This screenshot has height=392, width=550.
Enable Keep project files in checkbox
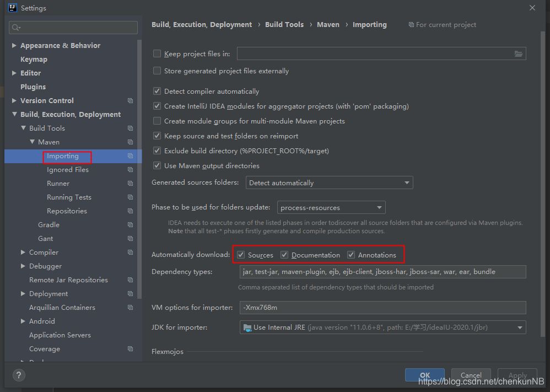[157, 53]
